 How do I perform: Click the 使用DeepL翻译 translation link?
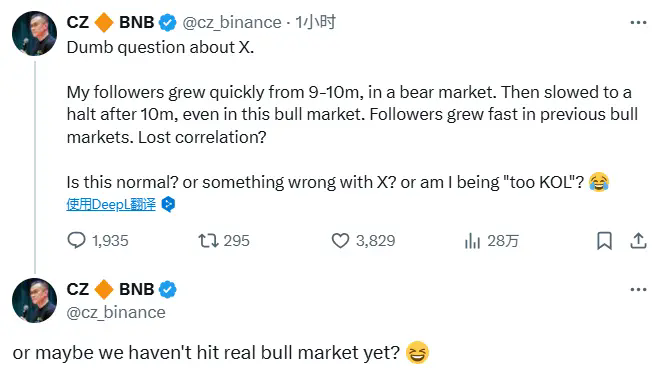tap(111, 204)
